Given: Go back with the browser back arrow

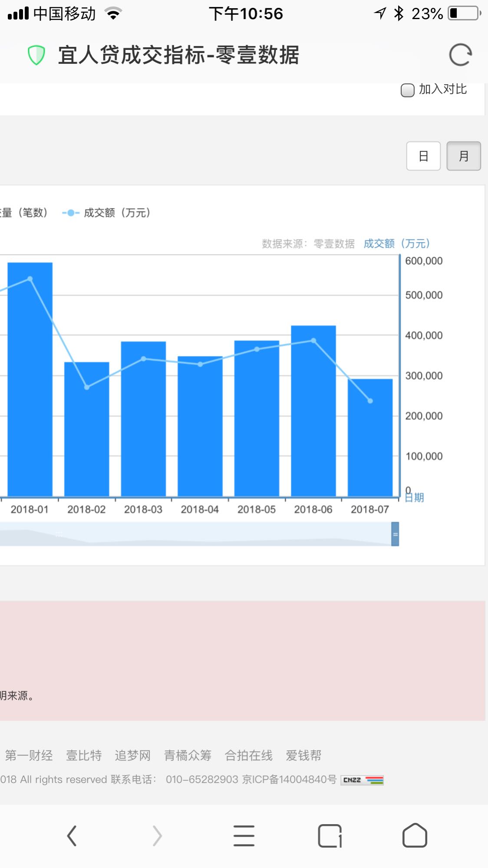Looking at the screenshot, I should 72,836.
